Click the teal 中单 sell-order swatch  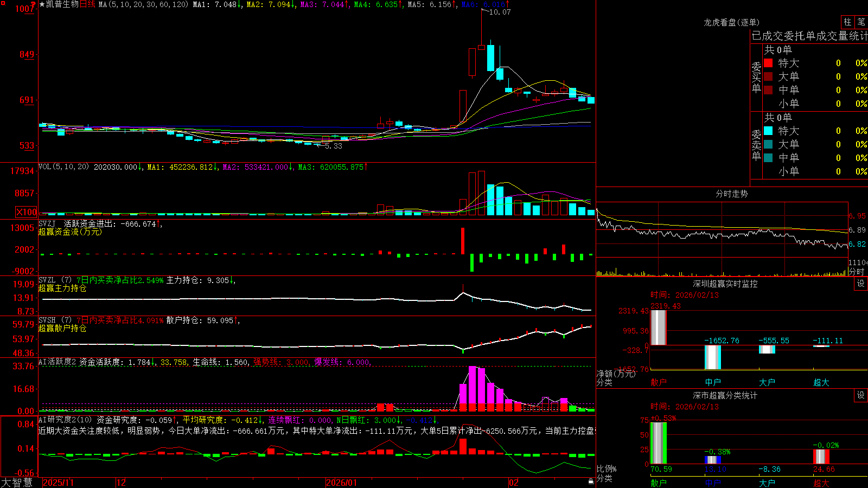click(768, 158)
